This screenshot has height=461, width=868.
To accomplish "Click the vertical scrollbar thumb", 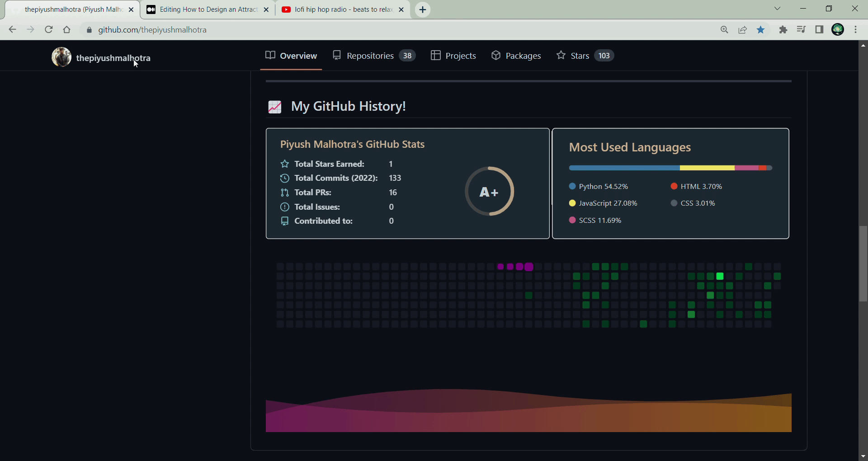I will coord(863,263).
